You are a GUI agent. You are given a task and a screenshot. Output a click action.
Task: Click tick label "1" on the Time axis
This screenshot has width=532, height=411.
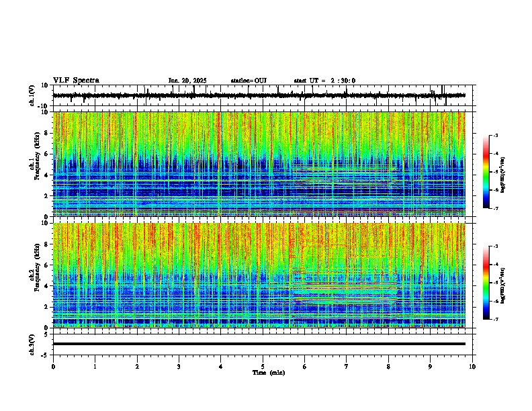95,367
